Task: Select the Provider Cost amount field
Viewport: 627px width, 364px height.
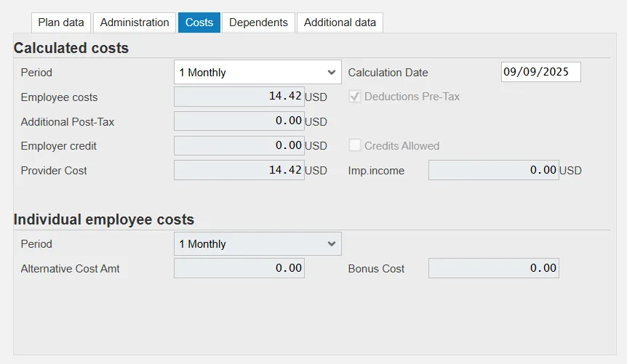Action: [x=239, y=170]
